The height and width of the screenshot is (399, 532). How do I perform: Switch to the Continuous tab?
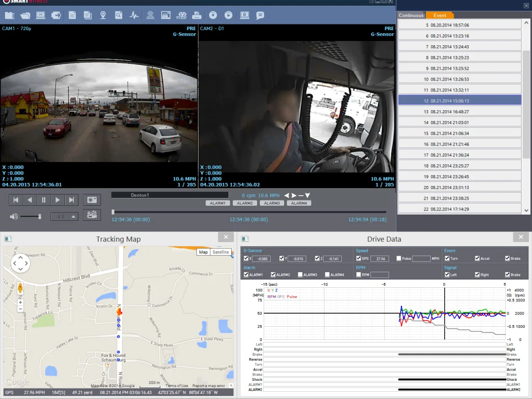click(411, 15)
